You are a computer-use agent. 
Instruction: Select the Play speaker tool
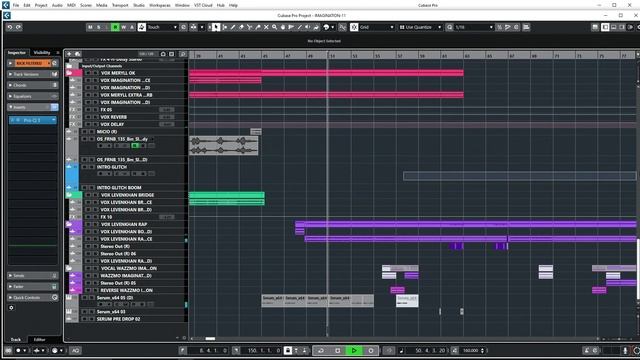tap(308, 27)
